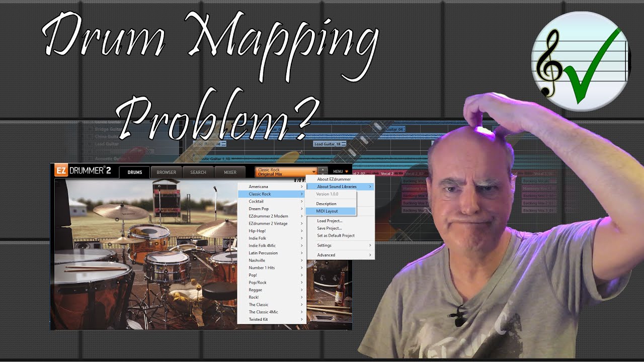Open the Classic Rock Original Mix preset dropdown

point(286,172)
